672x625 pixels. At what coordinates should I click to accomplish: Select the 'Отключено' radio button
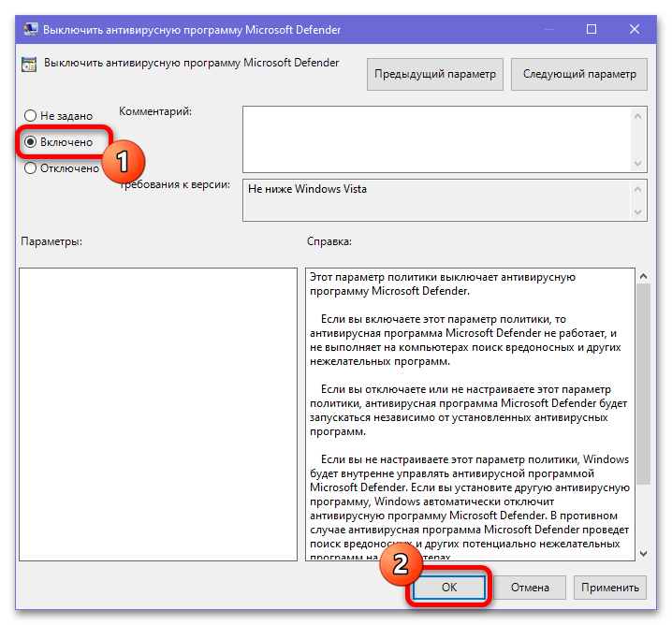(x=30, y=167)
